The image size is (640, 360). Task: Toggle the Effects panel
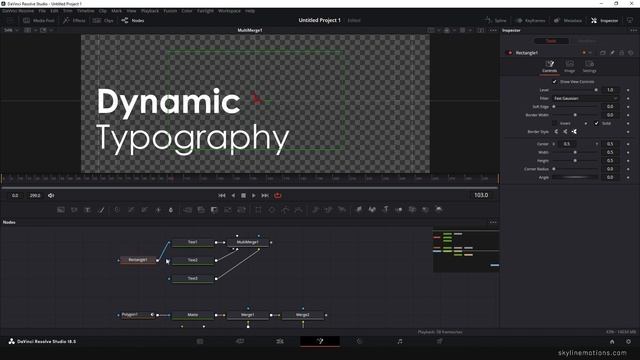click(74, 20)
